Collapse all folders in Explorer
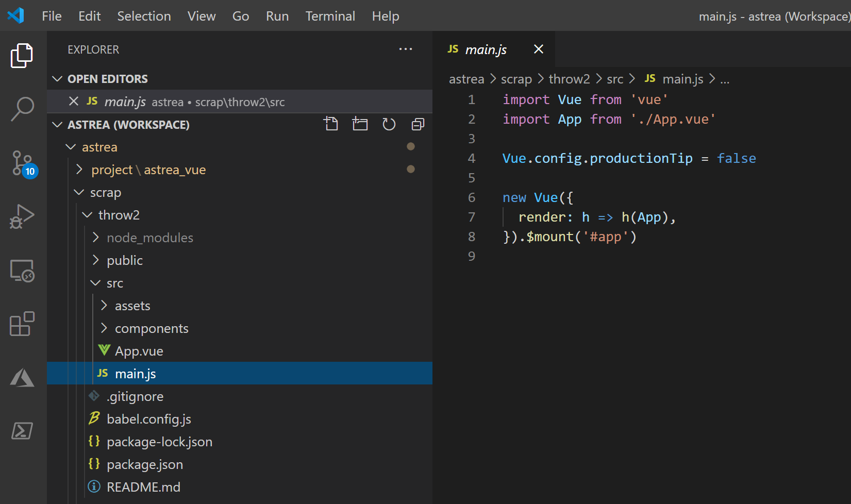Viewport: 851px width, 504px height. [x=418, y=124]
